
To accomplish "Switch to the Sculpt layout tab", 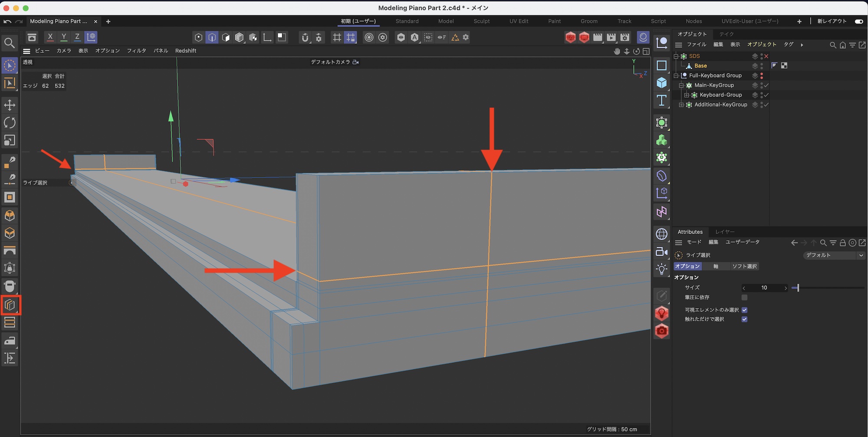I will coord(481,21).
